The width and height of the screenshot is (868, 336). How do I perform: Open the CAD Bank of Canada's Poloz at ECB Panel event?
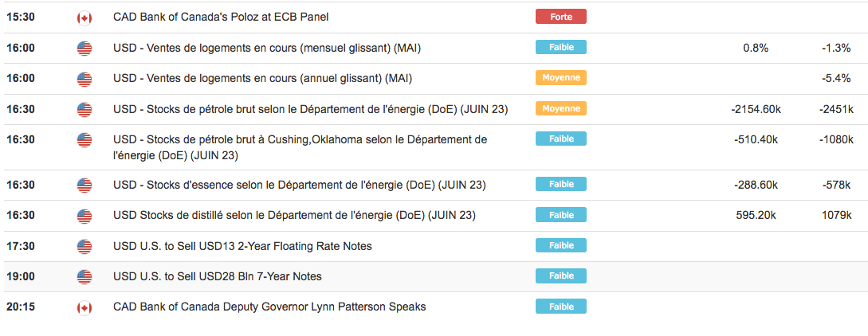(x=221, y=18)
